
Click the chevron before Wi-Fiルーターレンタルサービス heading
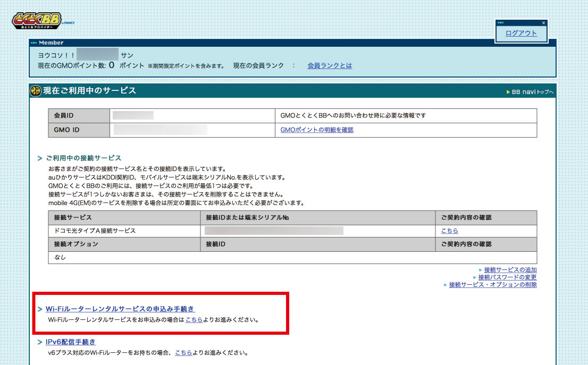tap(40, 309)
